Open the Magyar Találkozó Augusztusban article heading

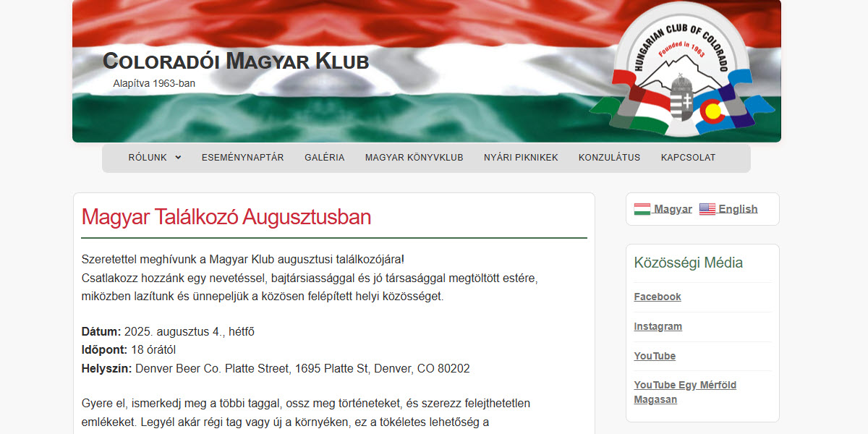[225, 216]
